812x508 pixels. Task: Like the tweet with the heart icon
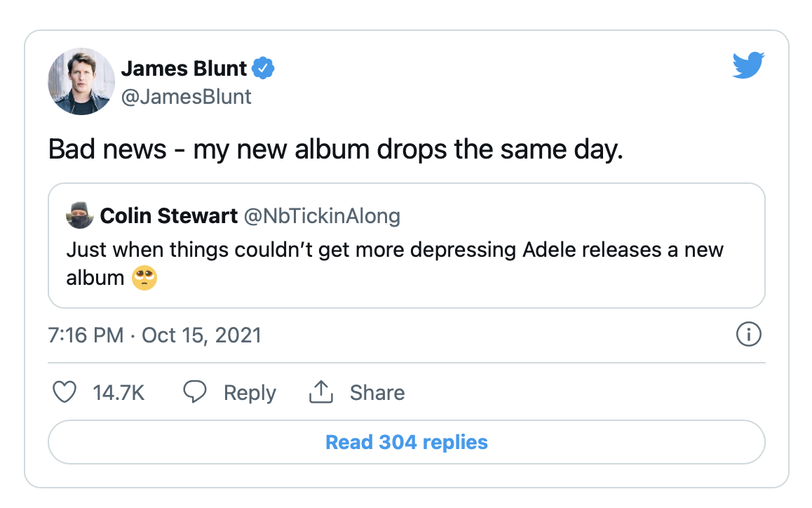click(65, 392)
